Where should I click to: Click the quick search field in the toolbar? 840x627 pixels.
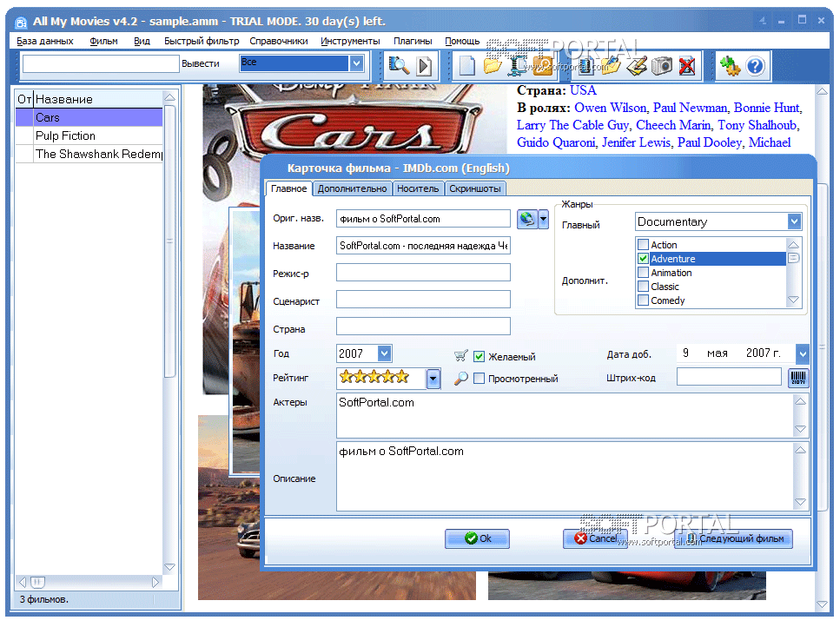tap(101, 63)
